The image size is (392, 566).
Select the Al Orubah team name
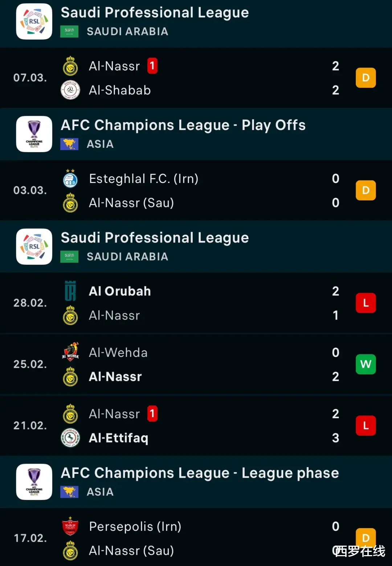coord(120,291)
